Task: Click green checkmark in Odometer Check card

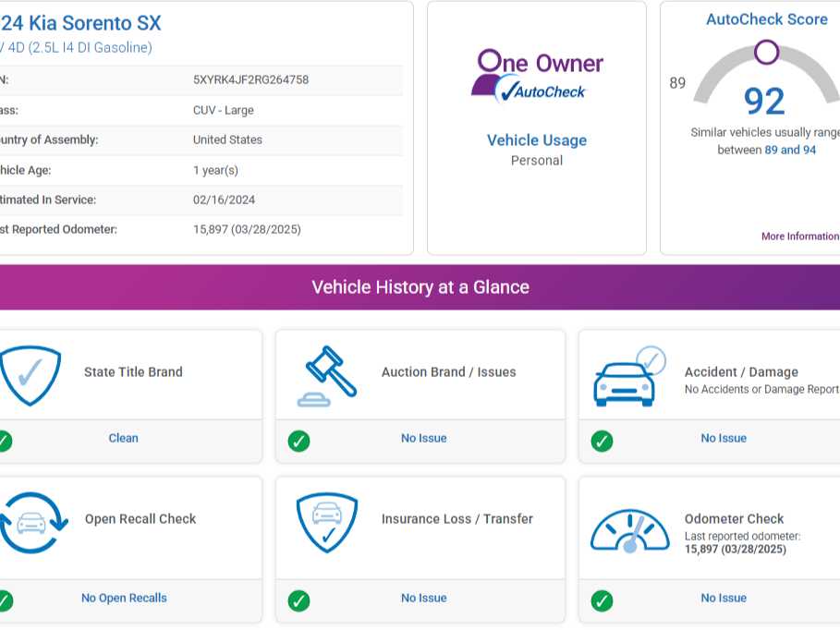Action: click(x=602, y=600)
